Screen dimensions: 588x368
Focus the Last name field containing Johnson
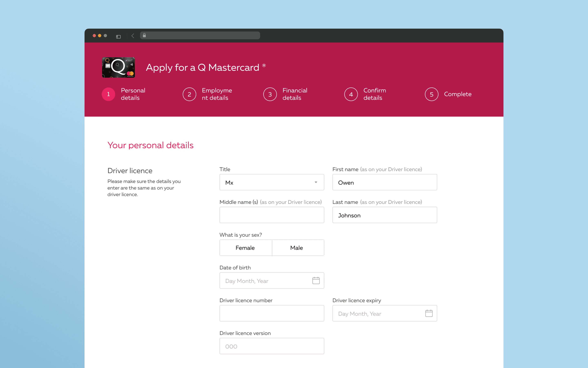coord(385,215)
